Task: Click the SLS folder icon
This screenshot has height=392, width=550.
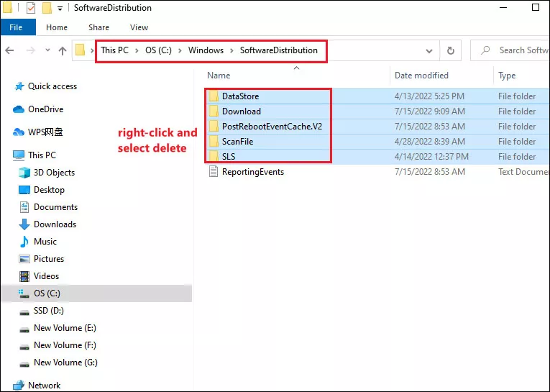Action: (214, 157)
